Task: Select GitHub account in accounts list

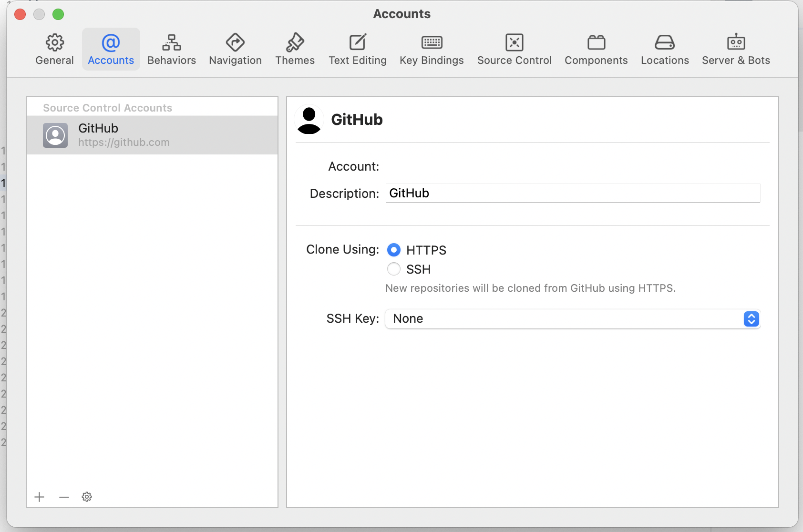Action: tap(152, 135)
